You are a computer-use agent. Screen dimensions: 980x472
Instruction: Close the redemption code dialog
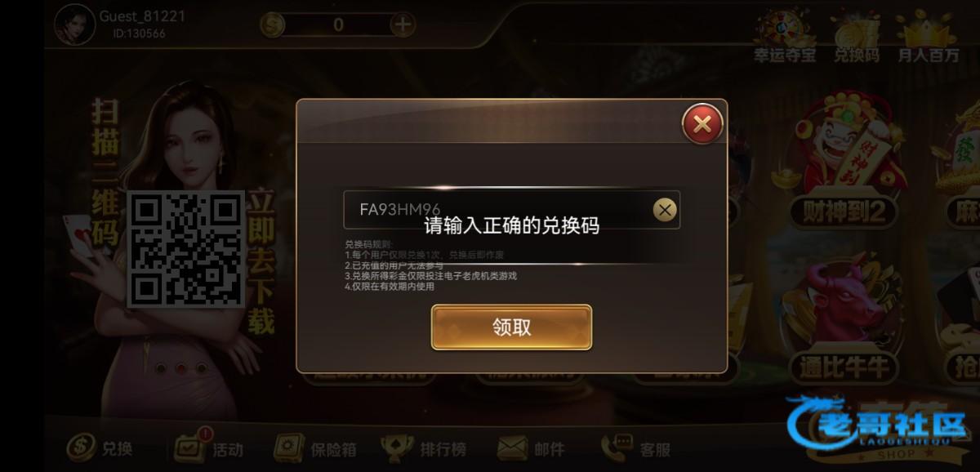tap(702, 124)
